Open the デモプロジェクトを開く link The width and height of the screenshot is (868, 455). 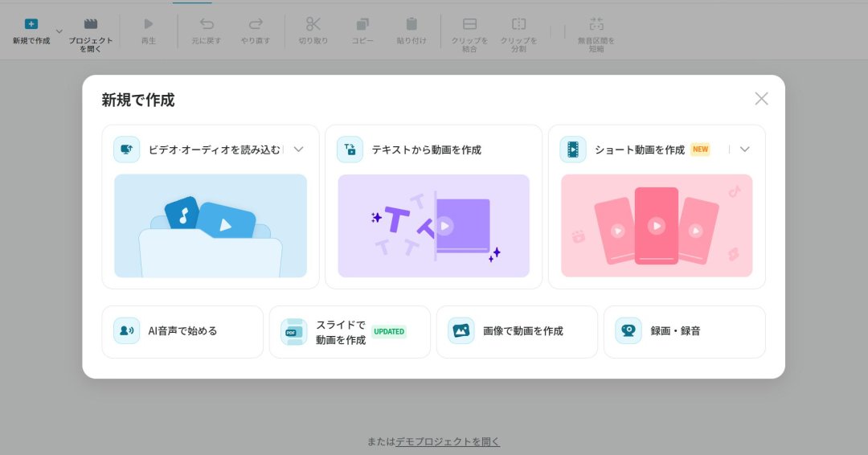[447, 441]
